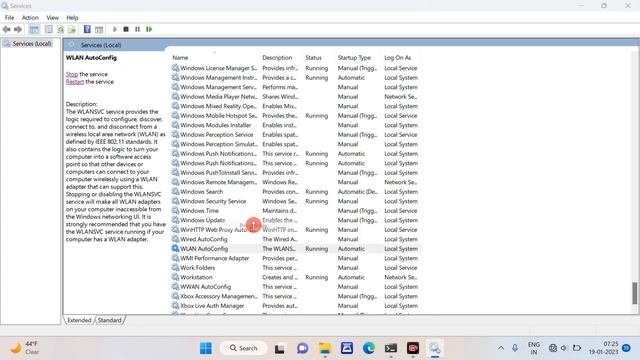Click the Forward arrow toolbar icon

[x=18, y=29]
